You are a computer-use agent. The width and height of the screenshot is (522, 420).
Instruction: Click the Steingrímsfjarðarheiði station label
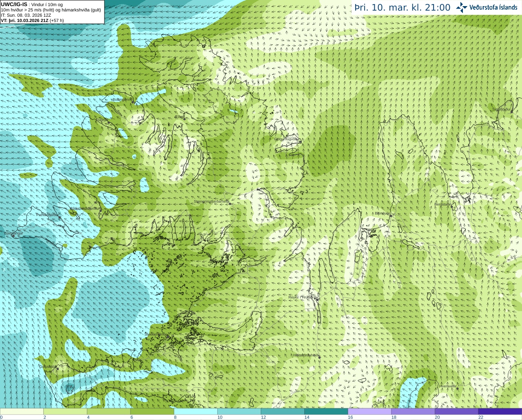211,201
